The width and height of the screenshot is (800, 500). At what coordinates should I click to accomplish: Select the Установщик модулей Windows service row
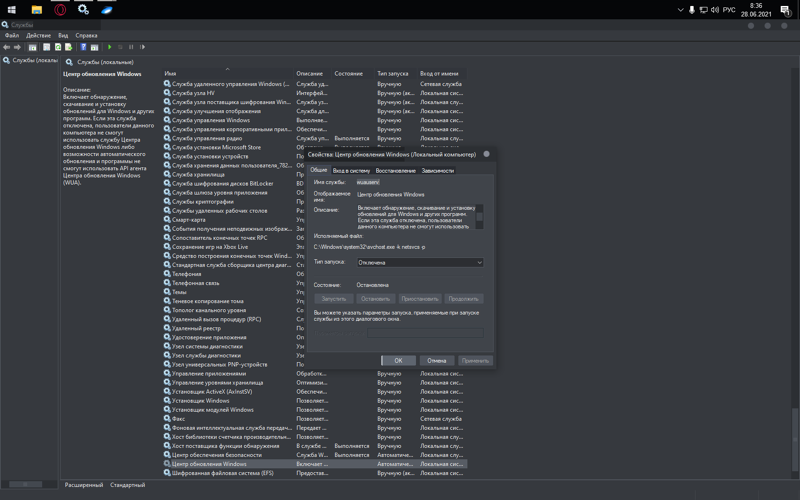tap(314, 410)
